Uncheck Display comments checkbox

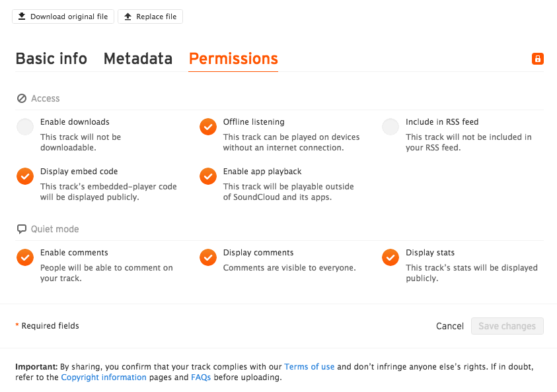click(208, 257)
